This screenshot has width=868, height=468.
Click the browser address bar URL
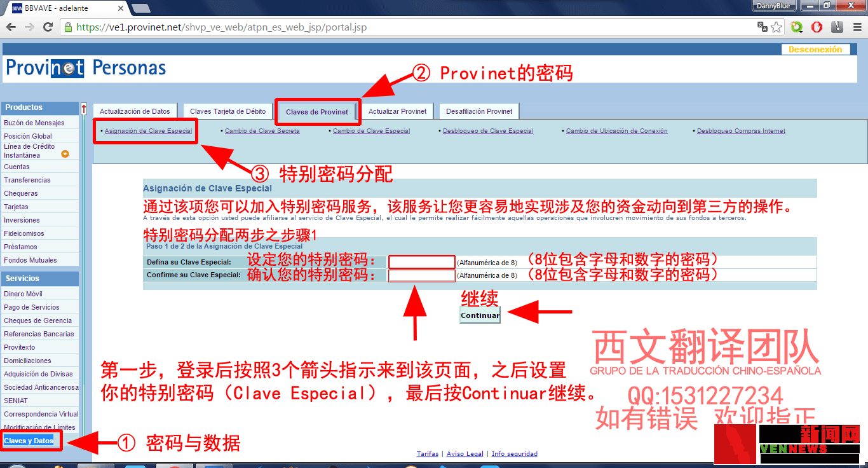point(221,27)
